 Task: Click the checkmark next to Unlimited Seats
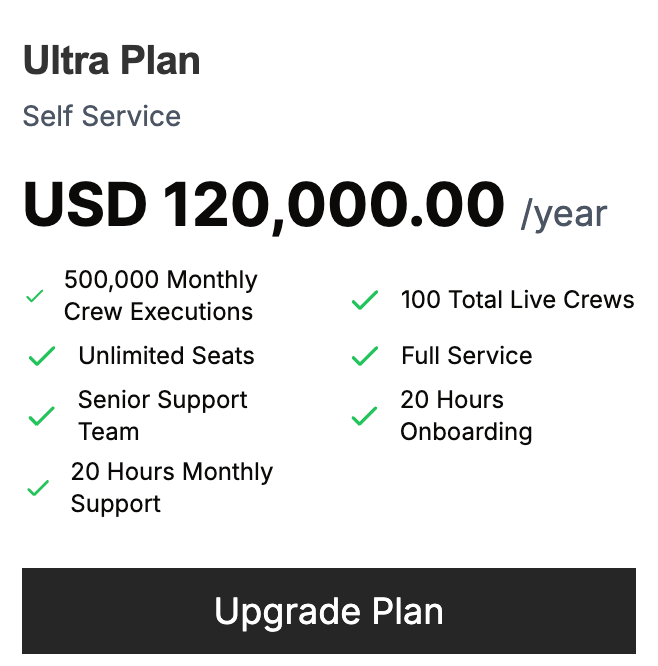(x=41, y=356)
